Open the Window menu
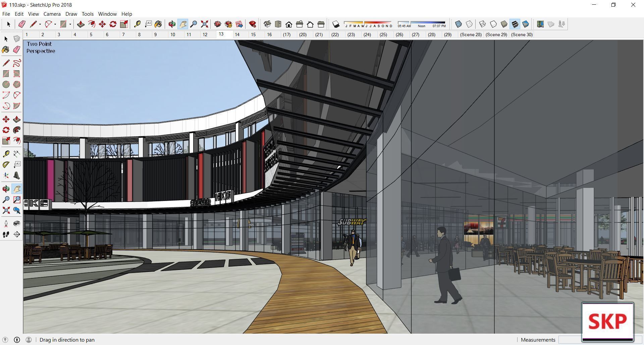Viewport: 644px width, 345px height. pos(107,14)
